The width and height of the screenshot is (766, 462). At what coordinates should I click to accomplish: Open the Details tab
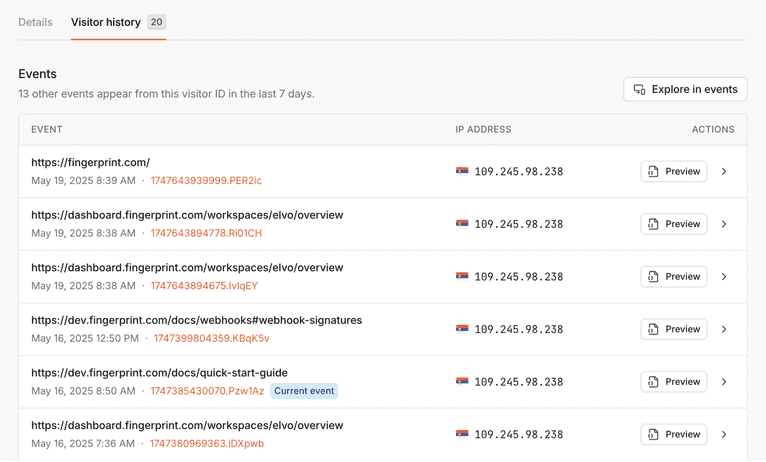(35, 22)
